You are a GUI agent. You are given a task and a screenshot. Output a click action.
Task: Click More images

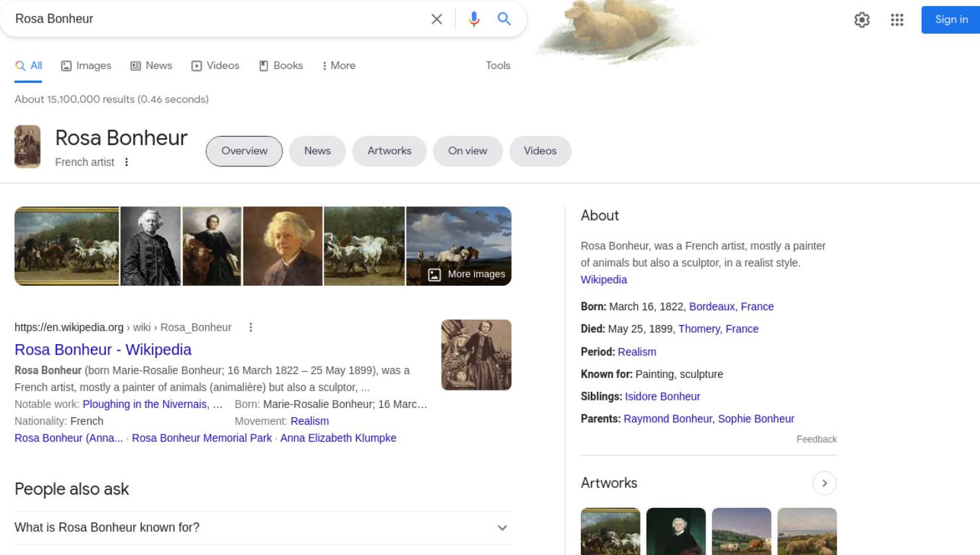tap(467, 274)
